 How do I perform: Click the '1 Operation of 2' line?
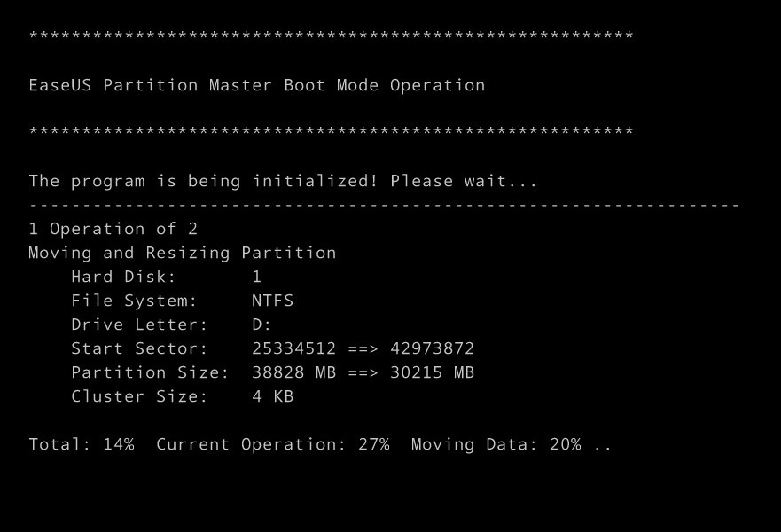(113, 229)
